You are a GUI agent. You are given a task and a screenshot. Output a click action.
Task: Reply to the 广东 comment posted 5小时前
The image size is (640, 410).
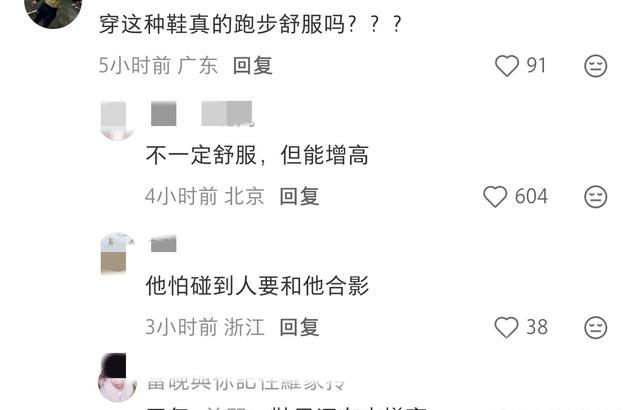tap(252, 66)
